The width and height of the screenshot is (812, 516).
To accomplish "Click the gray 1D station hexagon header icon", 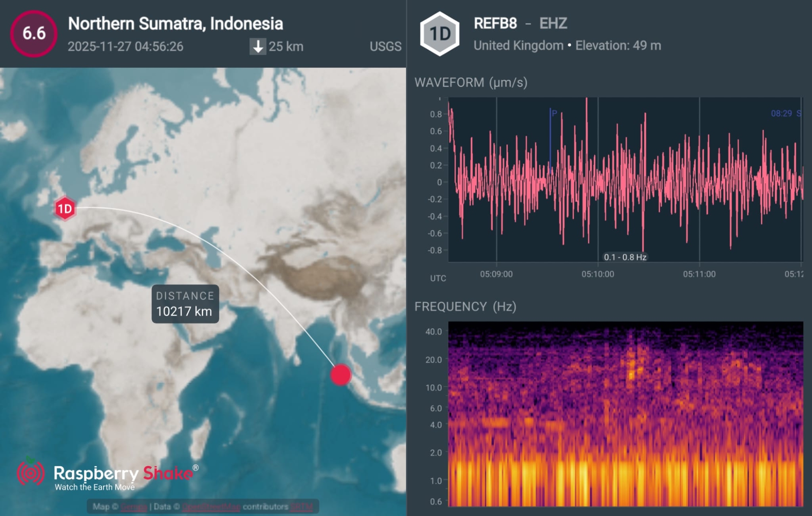I will click(x=440, y=34).
